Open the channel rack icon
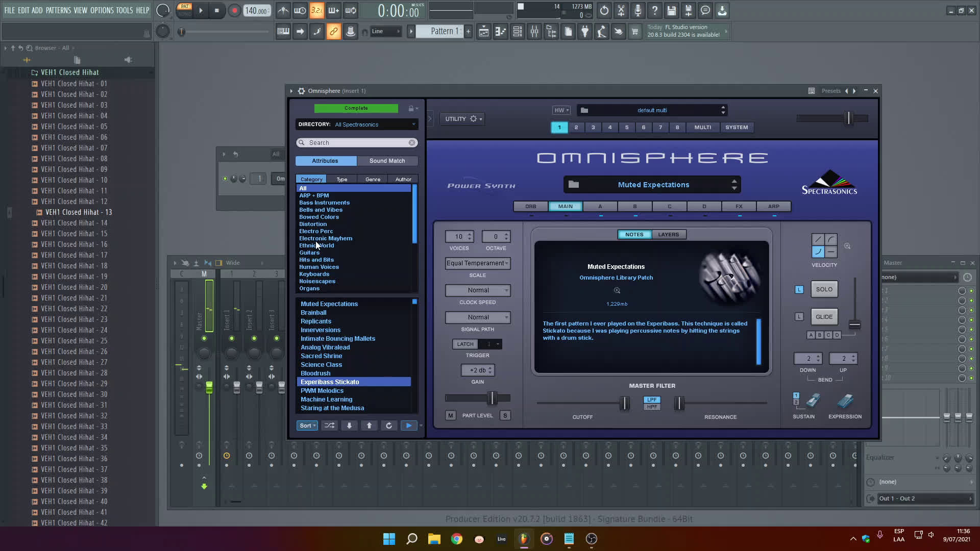This screenshot has width=980, height=551. (x=518, y=32)
